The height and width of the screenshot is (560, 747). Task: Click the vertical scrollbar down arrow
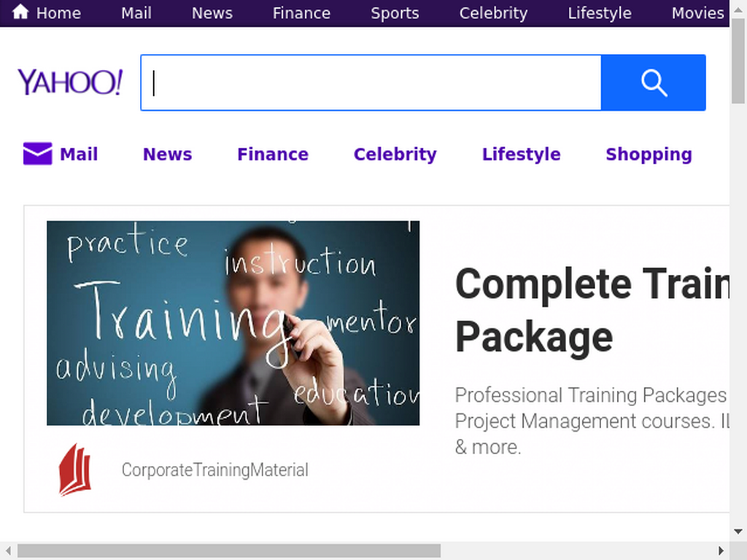[738, 531]
